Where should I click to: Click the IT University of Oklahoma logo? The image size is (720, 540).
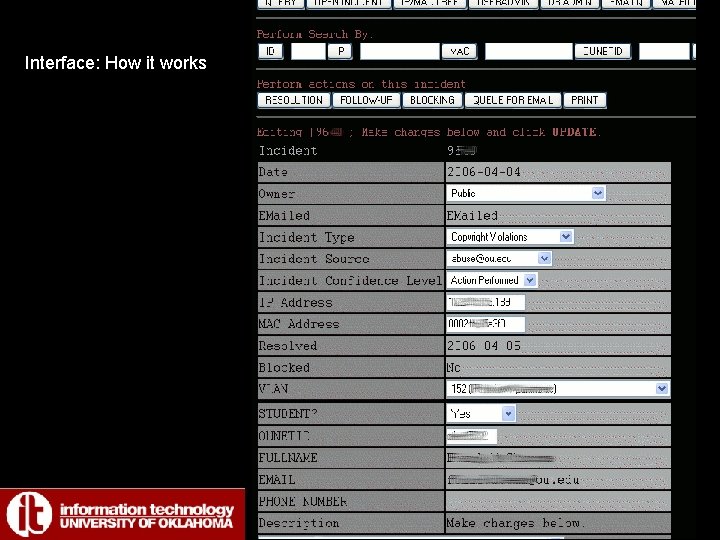pos(122,514)
